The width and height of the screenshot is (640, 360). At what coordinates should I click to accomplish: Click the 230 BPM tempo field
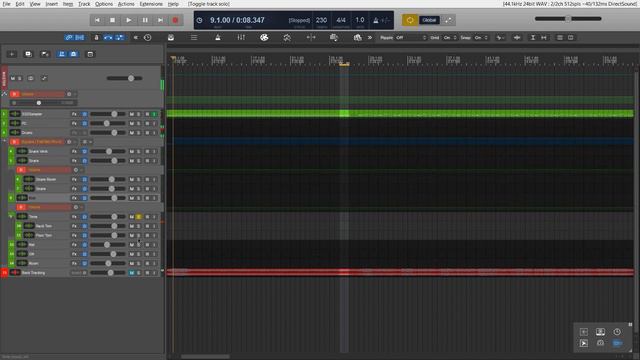pos(322,20)
